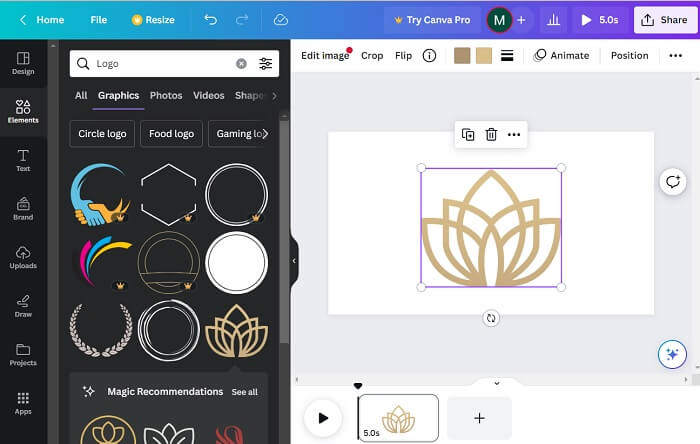Open the Resize option

click(x=153, y=20)
